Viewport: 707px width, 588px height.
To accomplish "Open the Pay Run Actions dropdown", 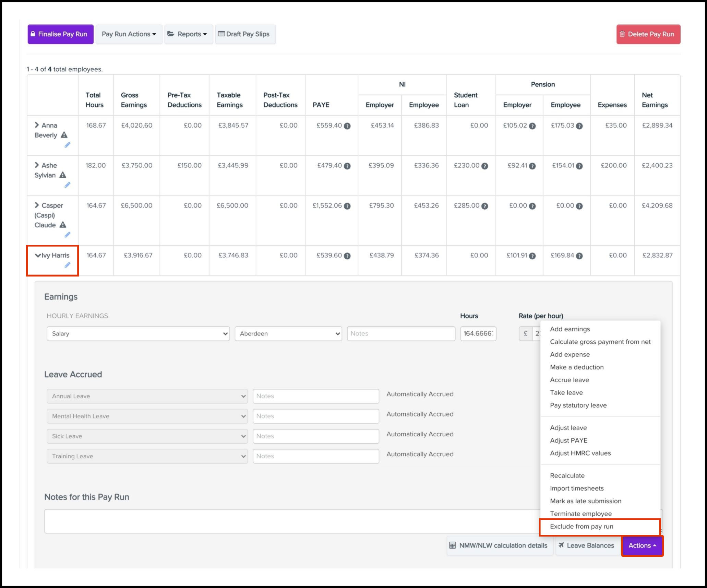I will point(129,34).
